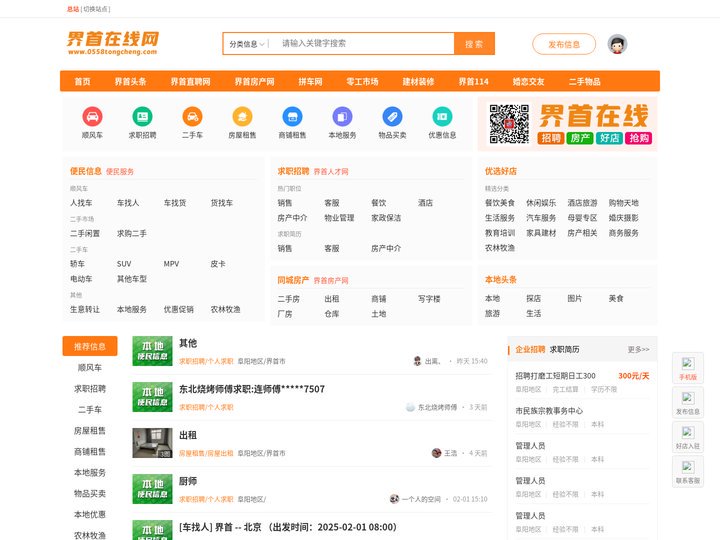Screen dimensions: 720x540
Task: Open 拼车网 in navigation bar
Action: coord(310,82)
